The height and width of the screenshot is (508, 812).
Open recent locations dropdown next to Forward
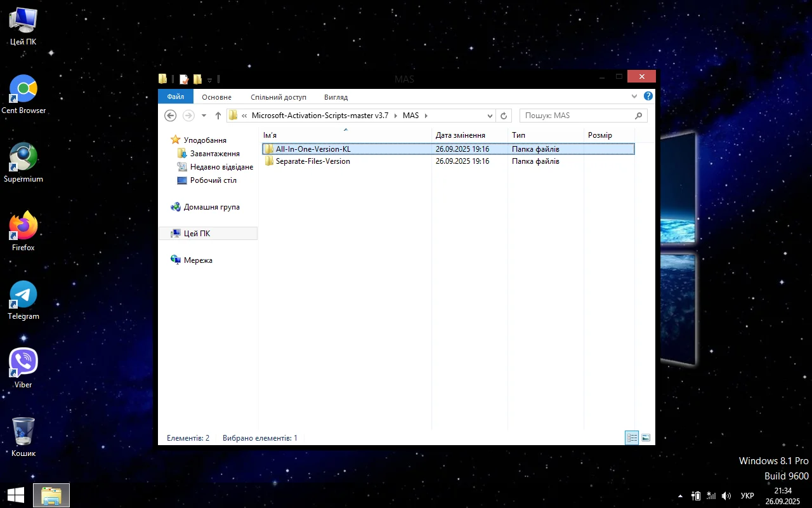pos(204,116)
